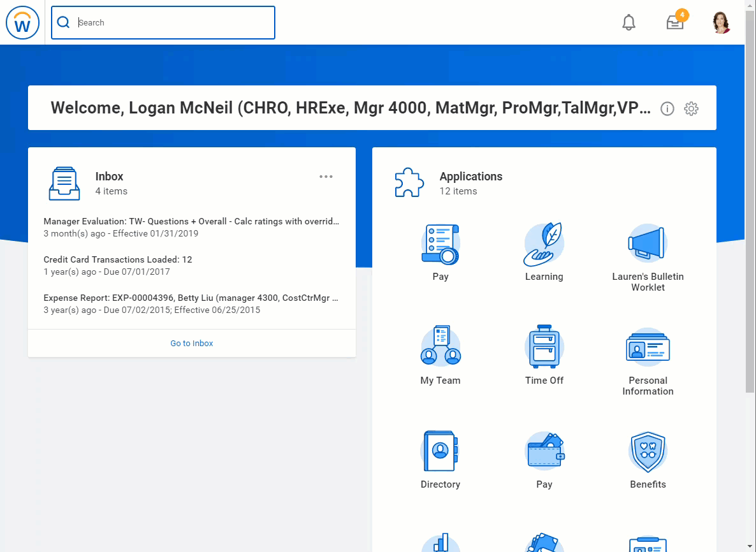Click the info icon beside the welcome banner
756x552 pixels.
[x=667, y=109]
